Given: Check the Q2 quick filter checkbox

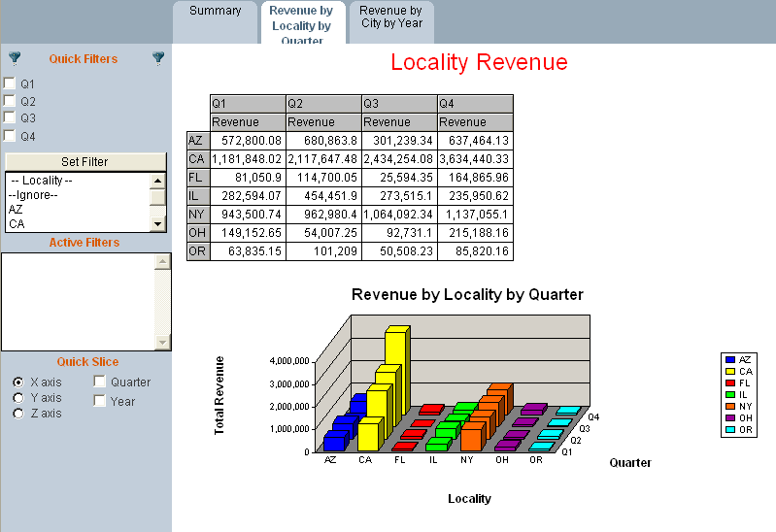Looking at the screenshot, I should pos(9,100).
